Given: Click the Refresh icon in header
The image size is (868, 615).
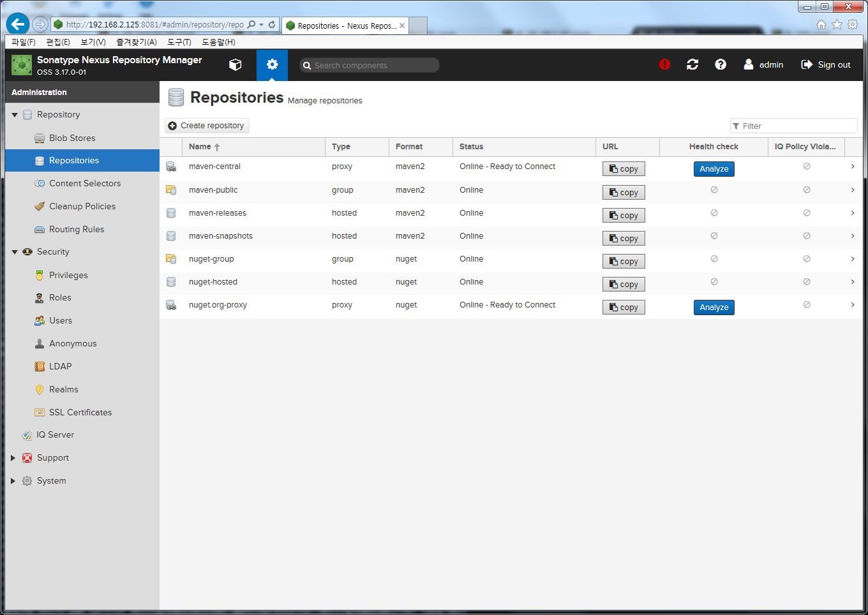Looking at the screenshot, I should (x=692, y=64).
